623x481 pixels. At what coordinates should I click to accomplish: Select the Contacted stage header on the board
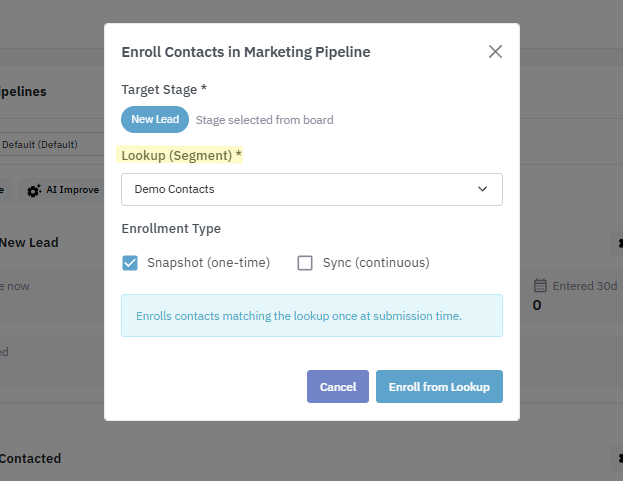click(x=31, y=458)
